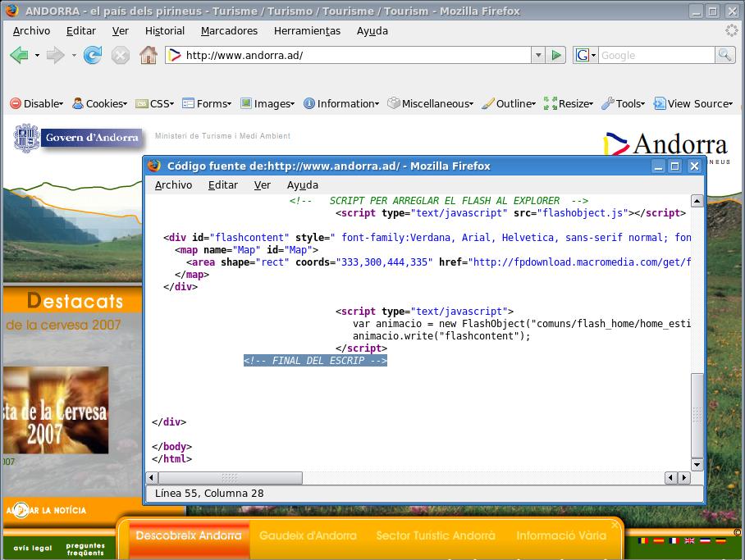Image resolution: width=745 pixels, height=560 pixels.
Task: Click the vertical scrollbar thumb in source view
Action: [x=697, y=416]
